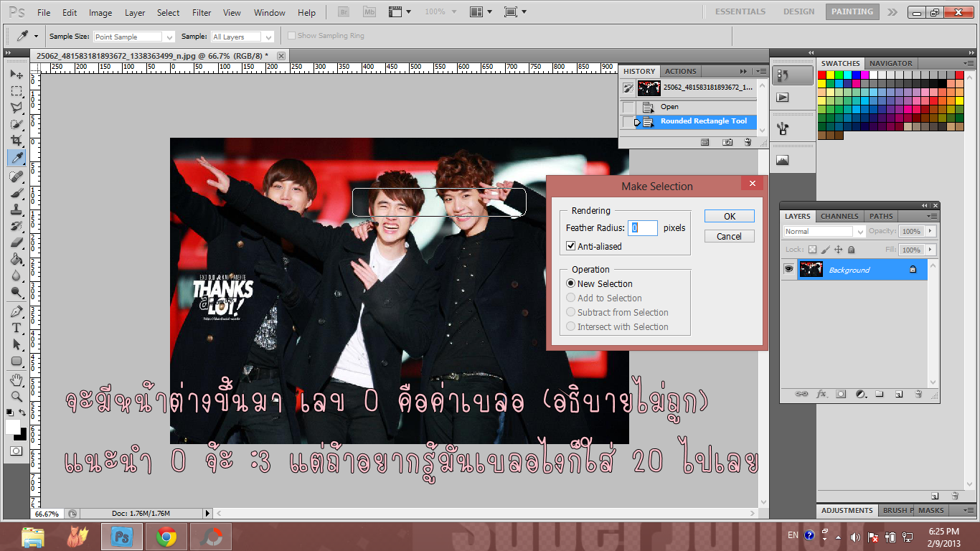Toggle lock transparent pixels in Layers
Viewport: 980px width, 551px height.
tap(813, 250)
